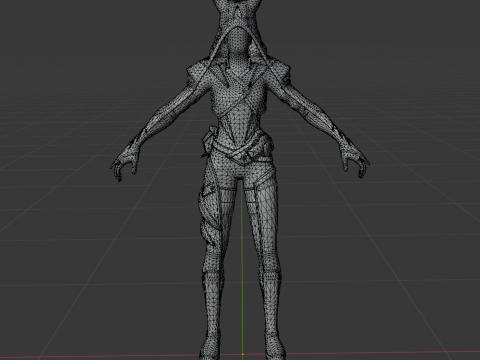480x360 pixels.
Task: Click the orange object origin point at the character's feet
Action: pyautogui.click(x=243, y=354)
